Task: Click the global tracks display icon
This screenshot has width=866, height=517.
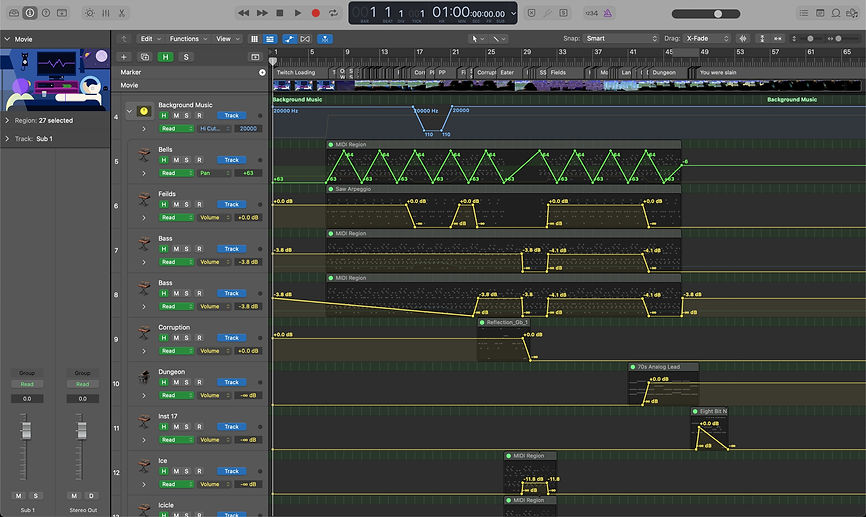Action: coord(255,57)
